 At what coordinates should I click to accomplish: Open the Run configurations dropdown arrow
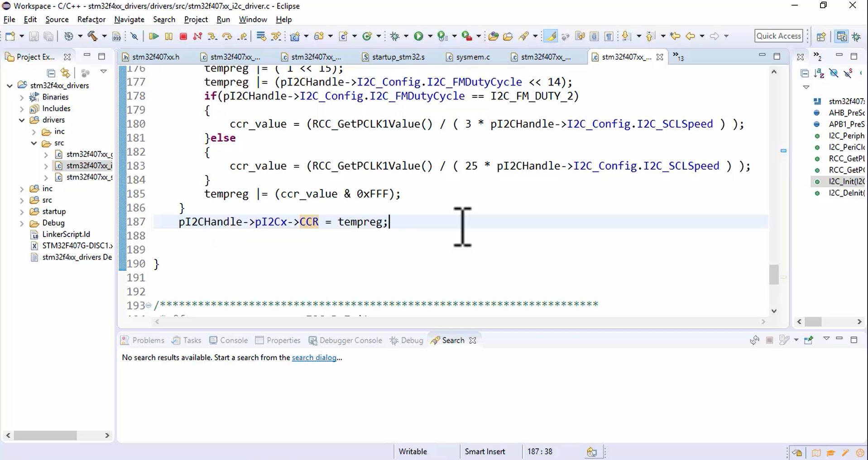coord(430,36)
